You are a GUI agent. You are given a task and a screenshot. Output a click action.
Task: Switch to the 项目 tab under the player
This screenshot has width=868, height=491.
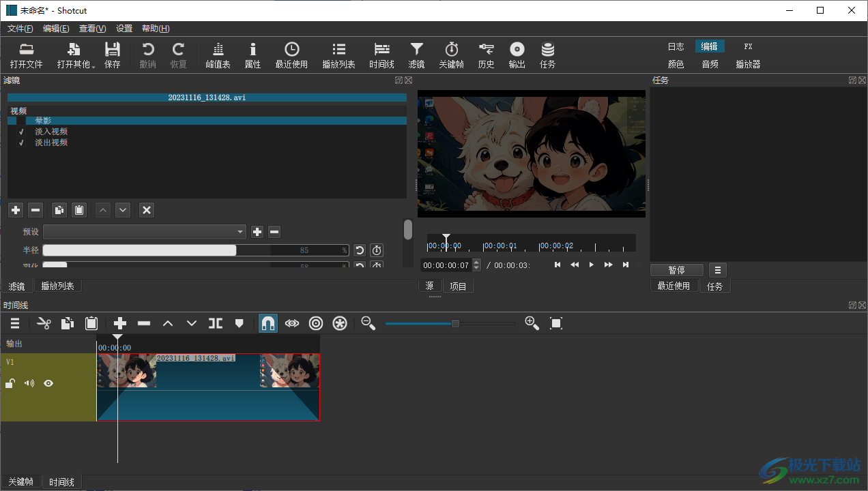(x=458, y=286)
